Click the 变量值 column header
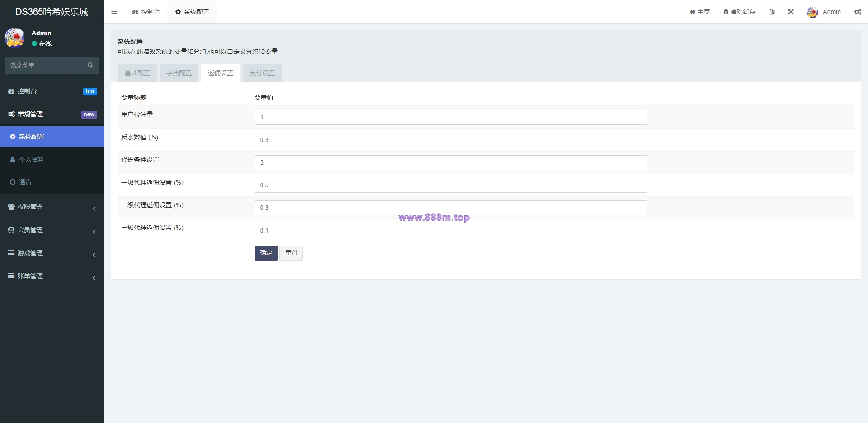The height and width of the screenshot is (423, 868). point(264,97)
